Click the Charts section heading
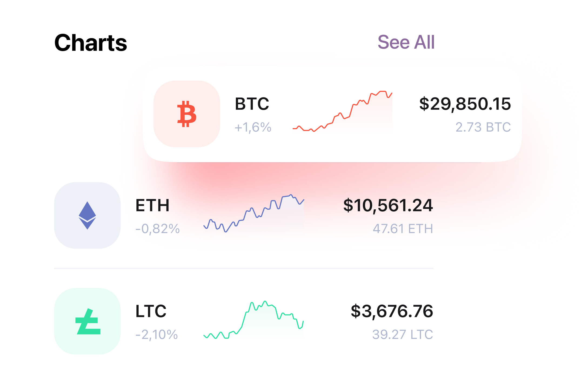588x388 pixels. pyautogui.click(x=91, y=43)
